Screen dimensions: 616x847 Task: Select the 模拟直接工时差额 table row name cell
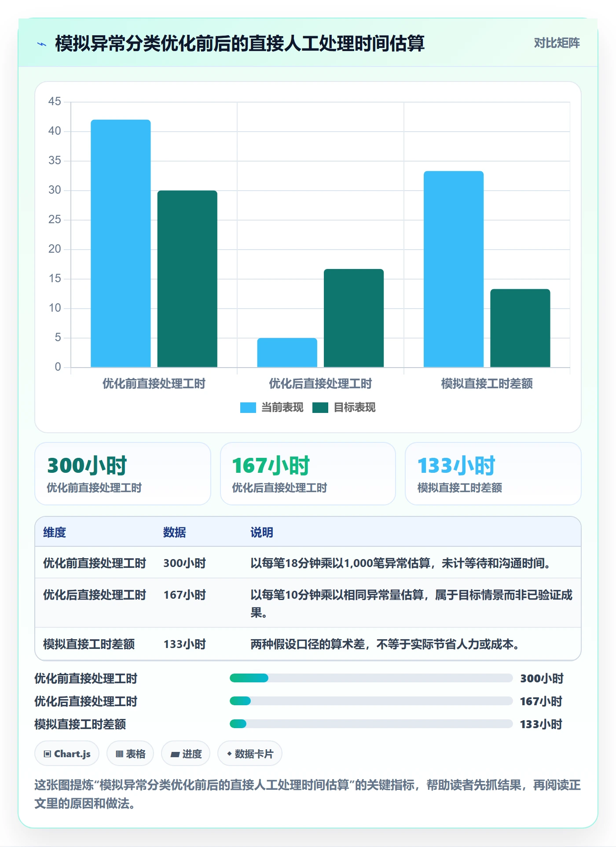pos(89,644)
